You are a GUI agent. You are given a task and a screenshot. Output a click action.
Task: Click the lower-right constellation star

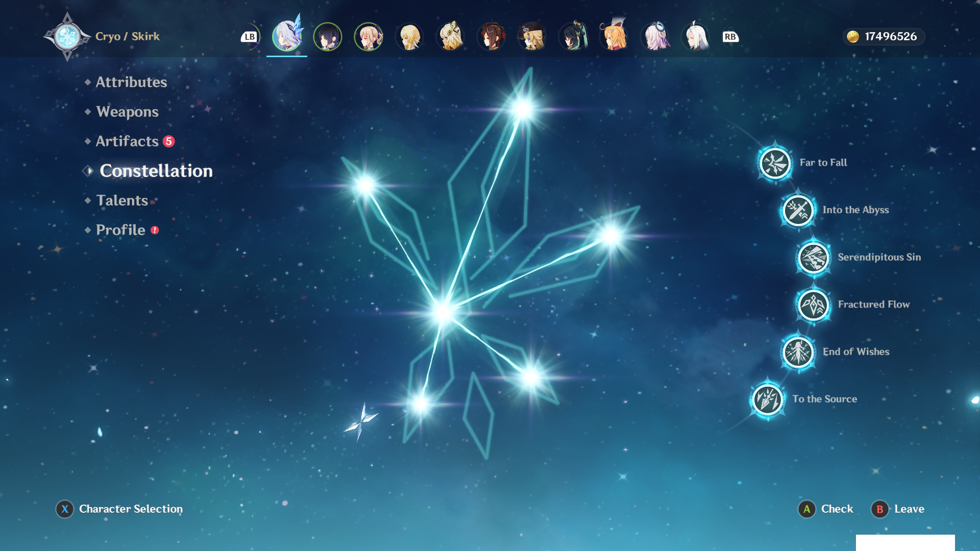pos(531,378)
